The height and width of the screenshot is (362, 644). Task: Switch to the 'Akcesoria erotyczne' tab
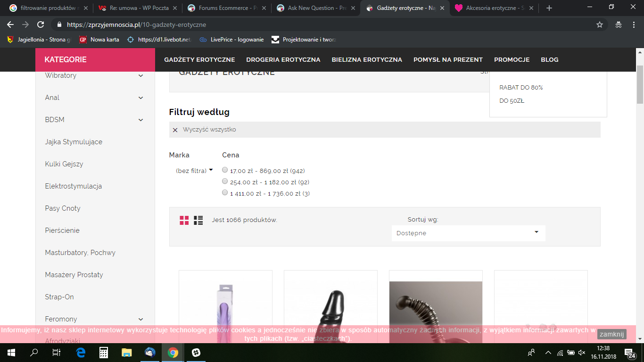click(x=494, y=8)
